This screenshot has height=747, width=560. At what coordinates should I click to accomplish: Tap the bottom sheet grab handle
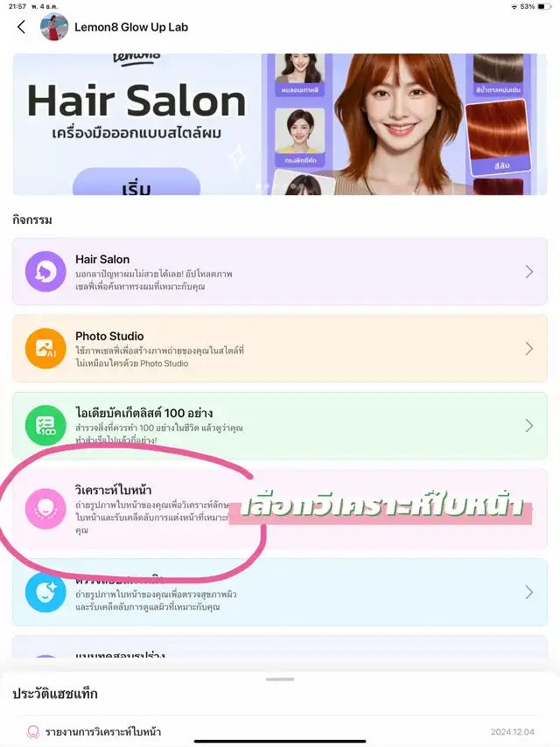pyautogui.click(x=280, y=680)
